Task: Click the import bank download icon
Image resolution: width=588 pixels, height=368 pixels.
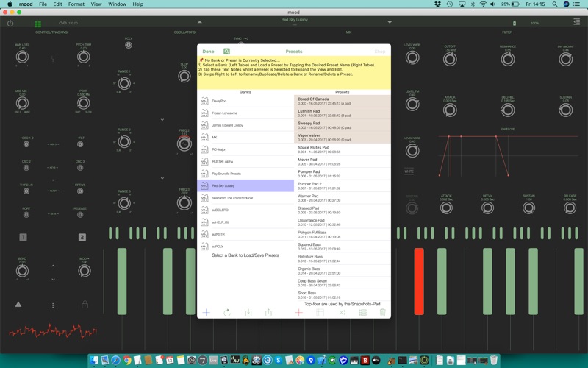Action: click(x=248, y=312)
